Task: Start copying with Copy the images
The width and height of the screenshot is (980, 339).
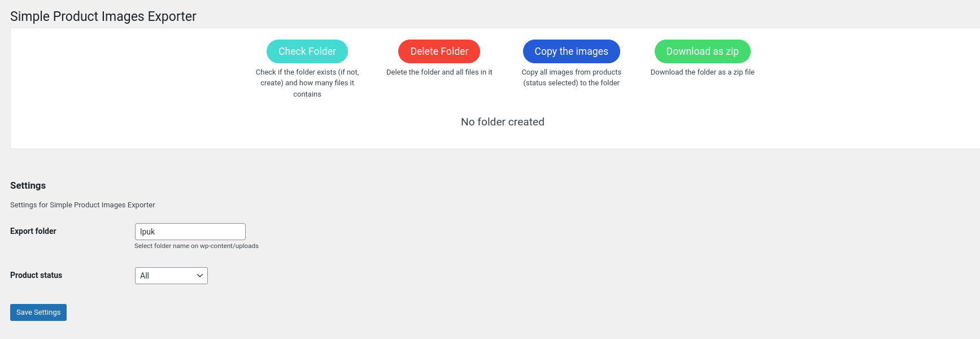Action: 571,51
